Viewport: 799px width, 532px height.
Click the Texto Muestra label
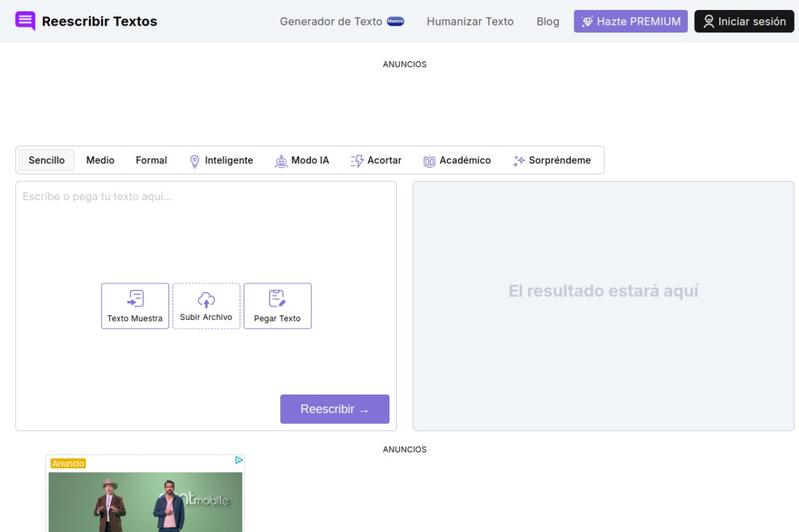pos(135,318)
